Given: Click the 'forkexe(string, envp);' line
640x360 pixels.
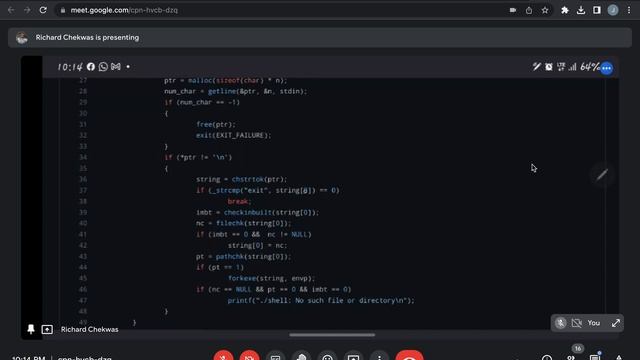Looking at the screenshot, I should click(x=271, y=278).
